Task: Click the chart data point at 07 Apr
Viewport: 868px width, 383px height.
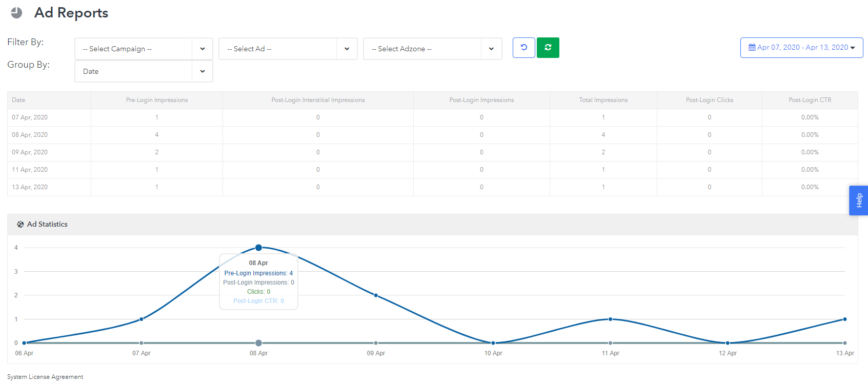Action: point(142,319)
